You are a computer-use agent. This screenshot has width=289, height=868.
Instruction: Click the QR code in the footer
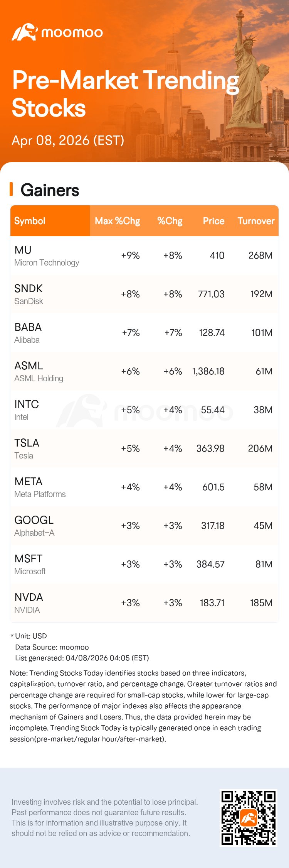[x=248, y=818]
